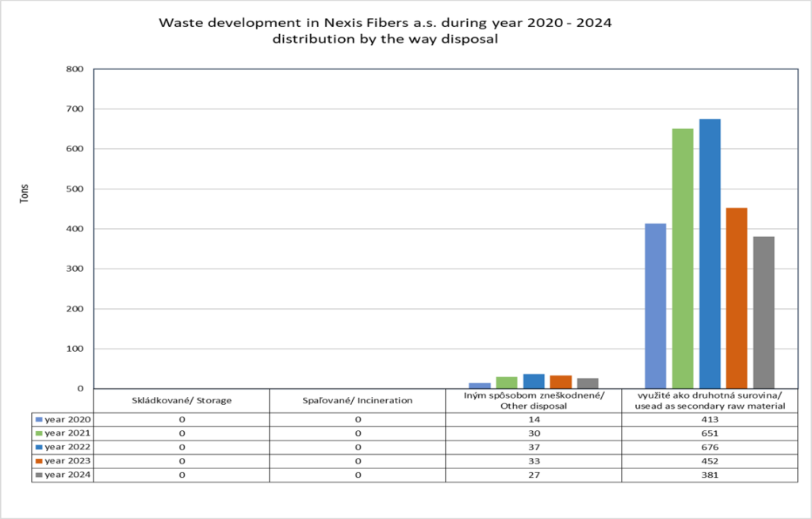The height and width of the screenshot is (519, 812).
Task: Click the 200 tick label on Tons axis
Action: click(75, 309)
